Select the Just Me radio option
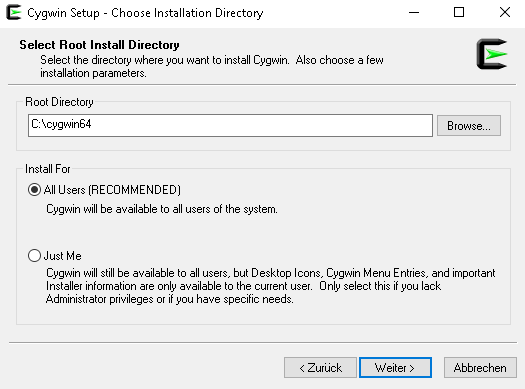The height and width of the screenshot is (389, 525). 34,256
